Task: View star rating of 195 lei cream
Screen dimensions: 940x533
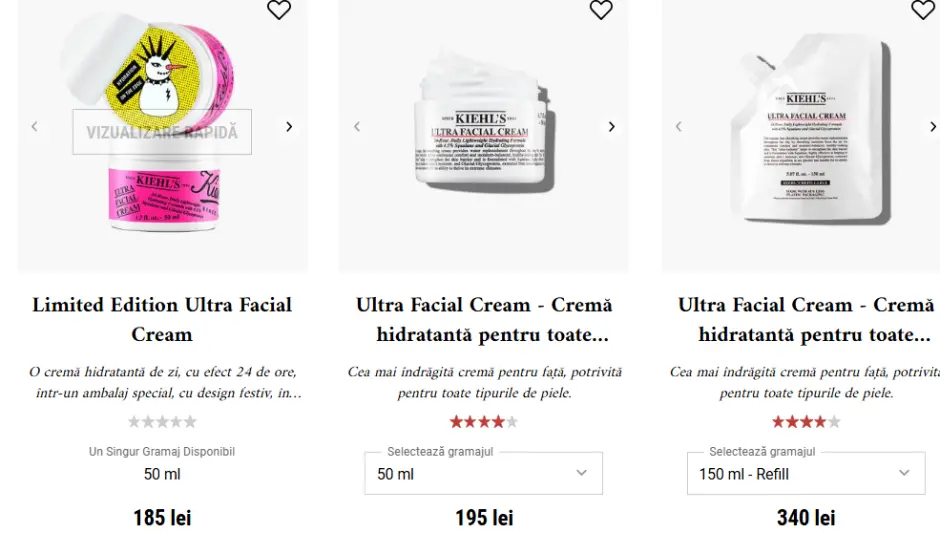Action: 484,422
